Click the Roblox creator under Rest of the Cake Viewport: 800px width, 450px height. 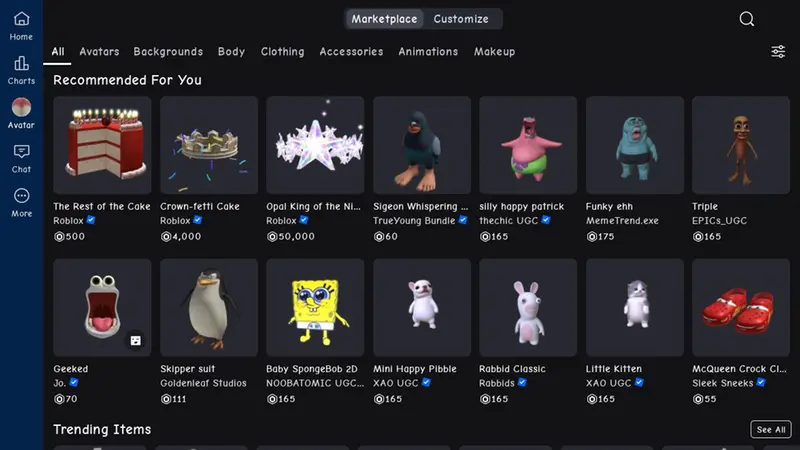[x=68, y=220]
